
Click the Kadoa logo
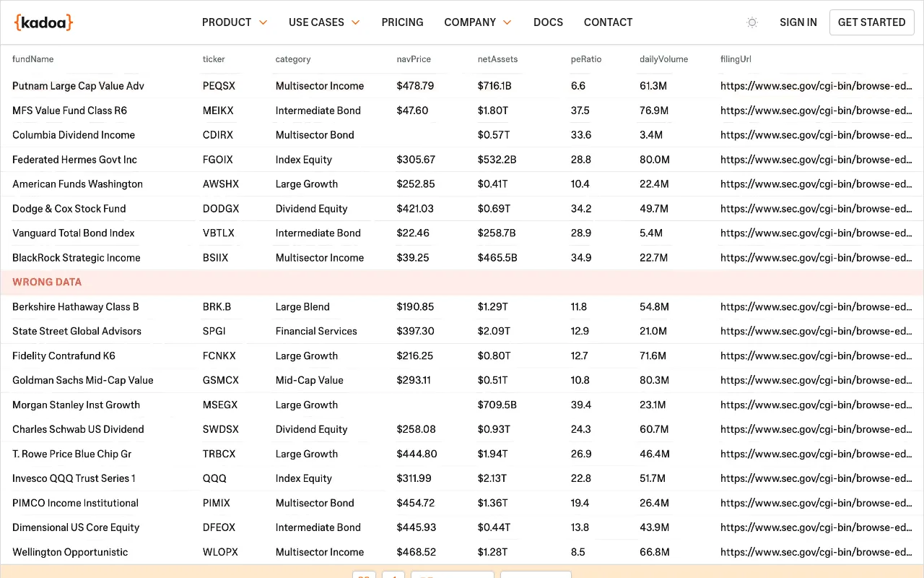coord(43,22)
